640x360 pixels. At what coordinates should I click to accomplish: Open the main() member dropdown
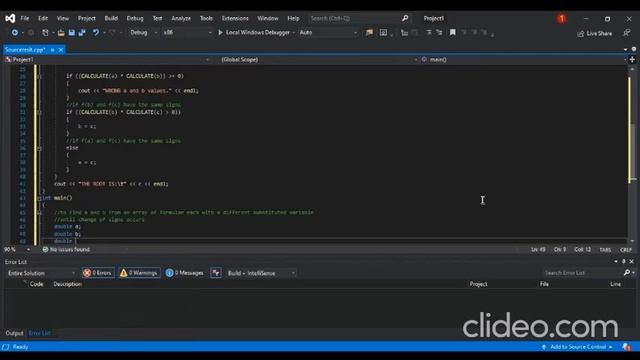tap(523, 60)
